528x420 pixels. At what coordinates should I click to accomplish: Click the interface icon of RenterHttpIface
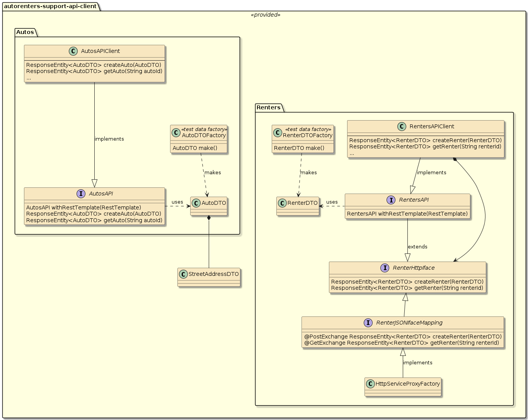coord(385,268)
